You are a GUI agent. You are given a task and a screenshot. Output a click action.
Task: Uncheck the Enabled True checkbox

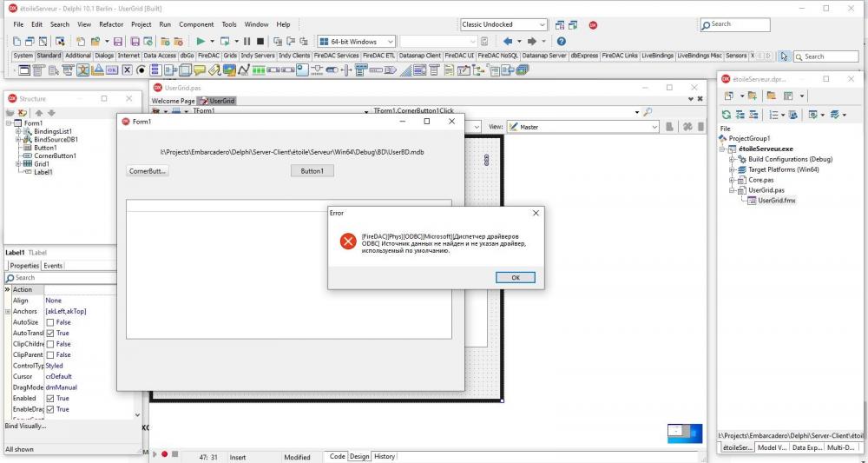[49, 398]
